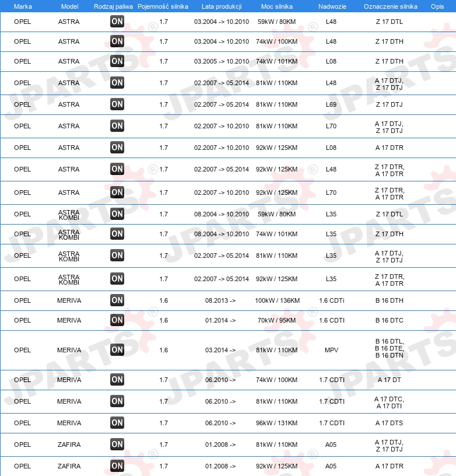
Task: Click the 96kW / 131KM power cell
Action: click(x=277, y=422)
